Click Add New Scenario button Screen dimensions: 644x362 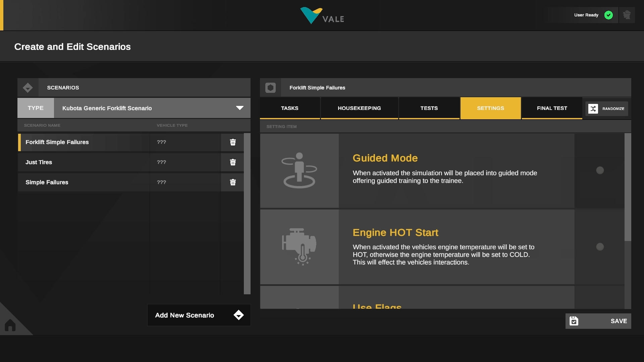199,315
